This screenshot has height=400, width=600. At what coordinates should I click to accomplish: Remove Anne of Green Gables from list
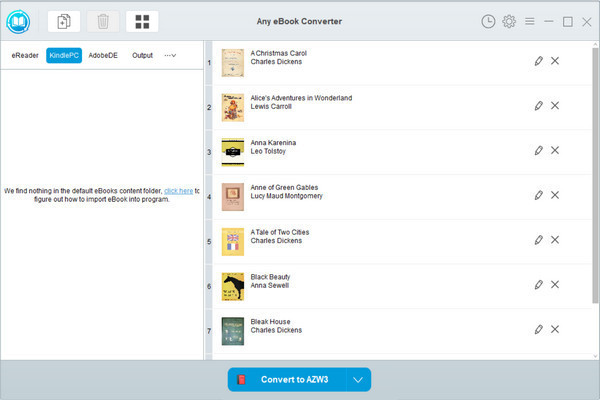555,195
